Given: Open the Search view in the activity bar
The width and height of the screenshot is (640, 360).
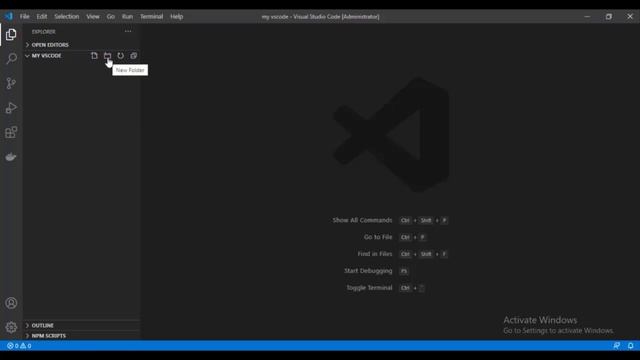Looking at the screenshot, I should point(11,59).
